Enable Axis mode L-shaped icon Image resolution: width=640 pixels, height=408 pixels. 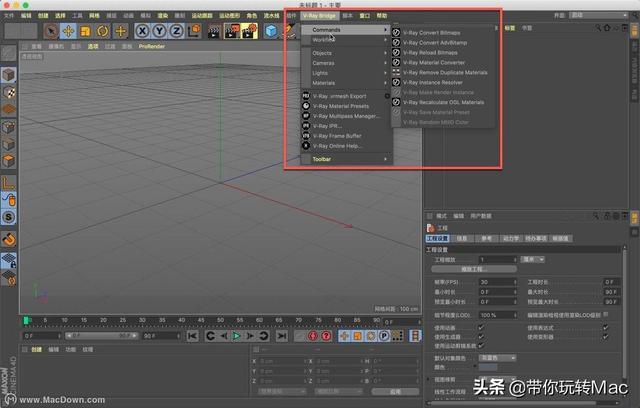pos(9,183)
